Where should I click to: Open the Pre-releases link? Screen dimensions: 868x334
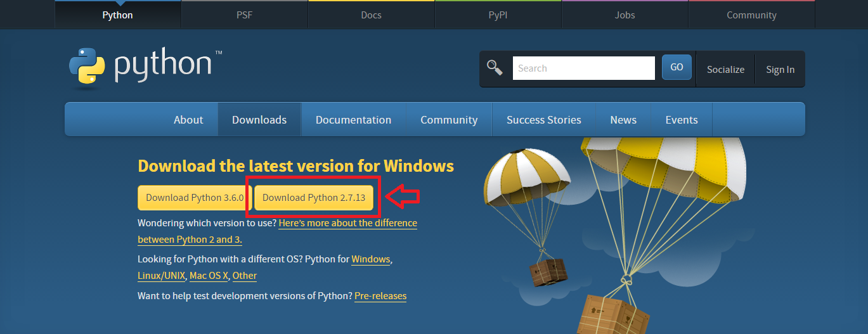380,296
